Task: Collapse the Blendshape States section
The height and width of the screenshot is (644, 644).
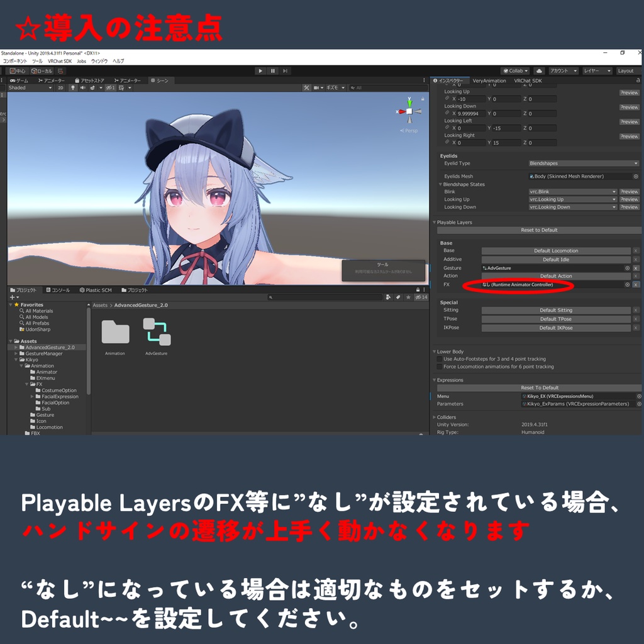Action: click(440, 184)
